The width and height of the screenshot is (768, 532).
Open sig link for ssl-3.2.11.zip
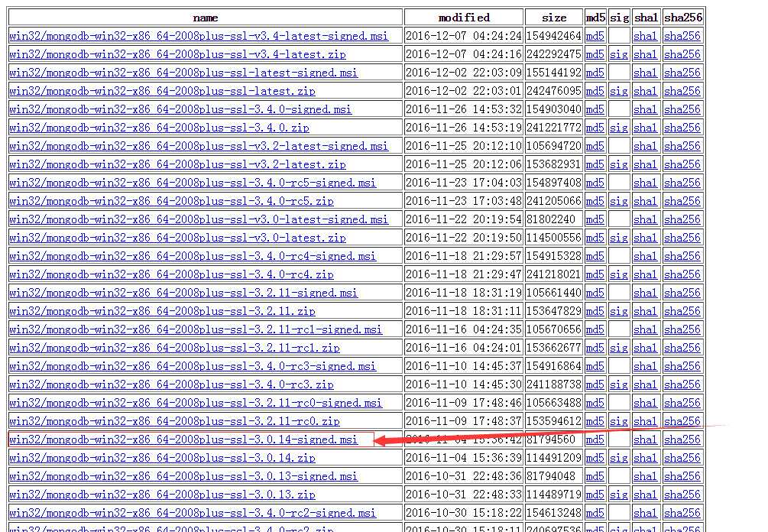pyautogui.click(x=619, y=312)
